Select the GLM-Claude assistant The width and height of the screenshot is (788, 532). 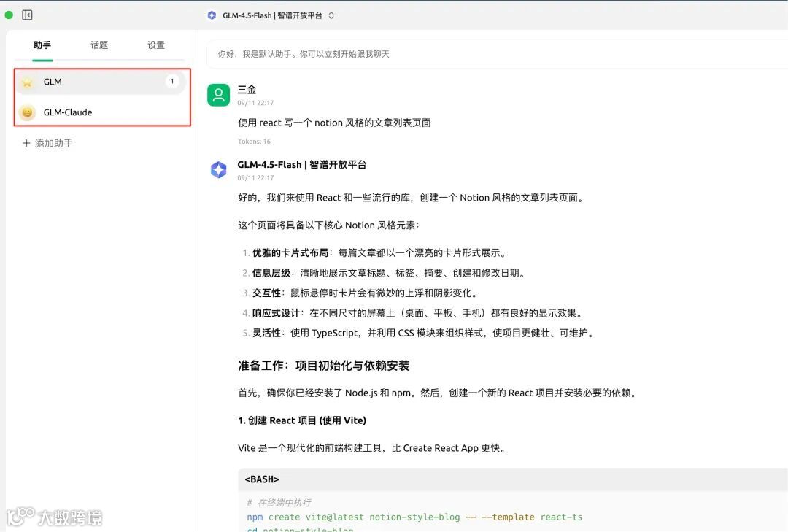pyautogui.click(x=102, y=112)
